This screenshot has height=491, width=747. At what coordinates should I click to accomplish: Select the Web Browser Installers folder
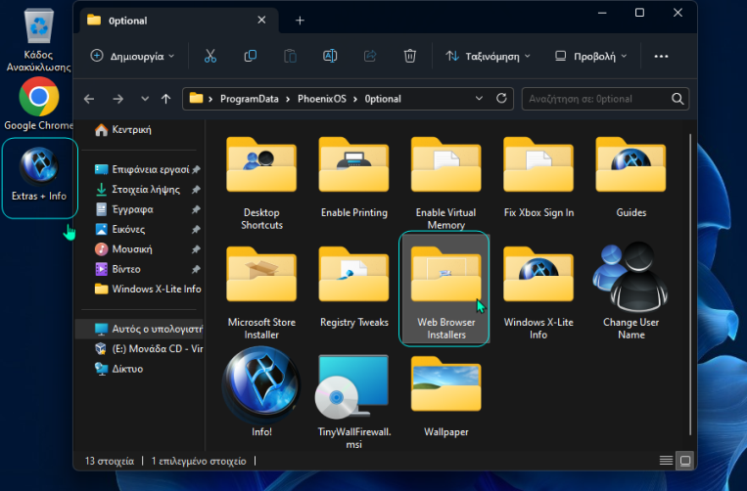point(446,288)
